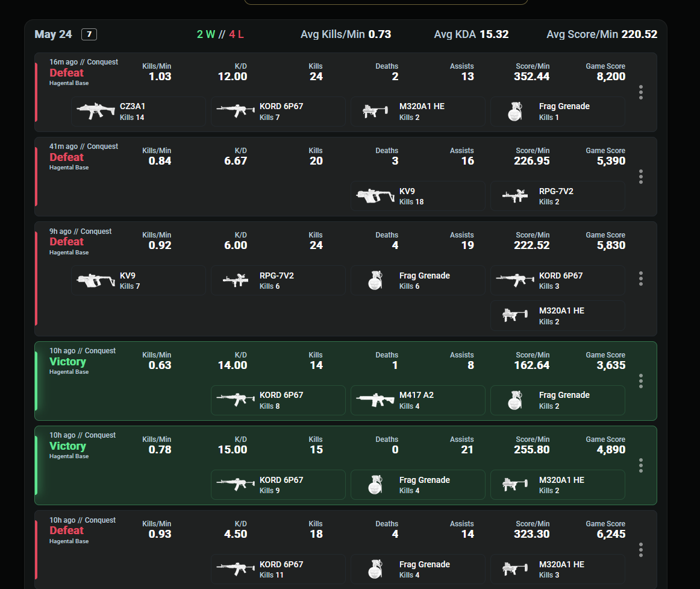
Task: Open options menu for 16m ago match
Action: coord(640,92)
